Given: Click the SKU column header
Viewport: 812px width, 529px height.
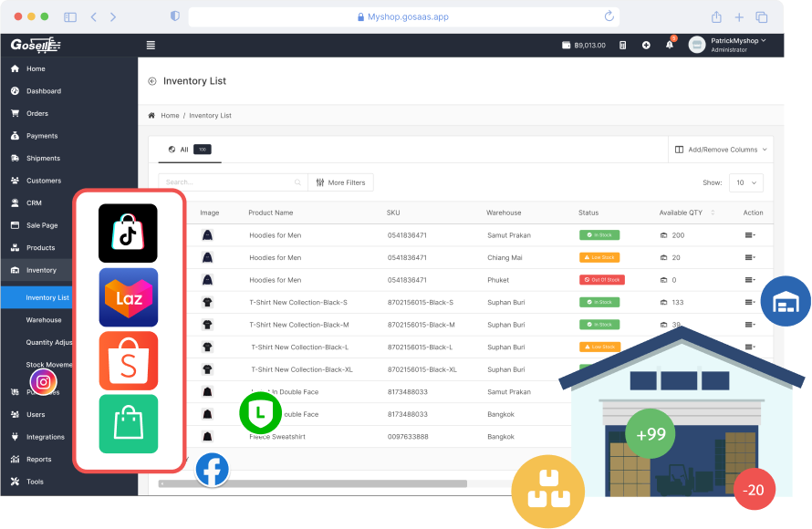Looking at the screenshot, I should coord(393,213).
